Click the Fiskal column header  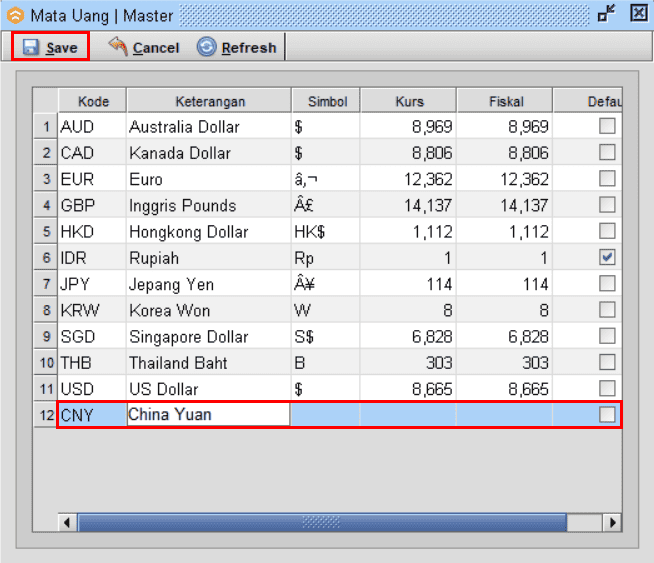pyautogui.click(x=505, y=101)
